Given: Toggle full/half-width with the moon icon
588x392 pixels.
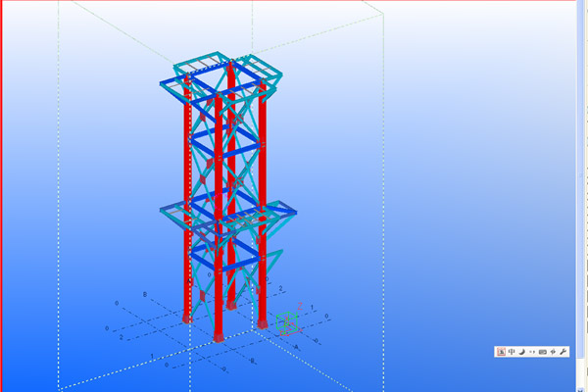Looking at the screenshot, I should coord(521,352).
